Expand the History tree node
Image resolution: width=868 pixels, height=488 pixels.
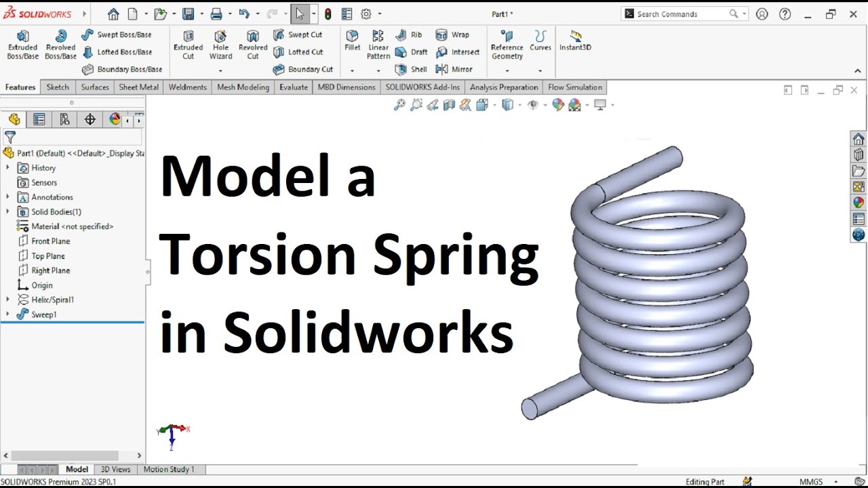[8, 167]
